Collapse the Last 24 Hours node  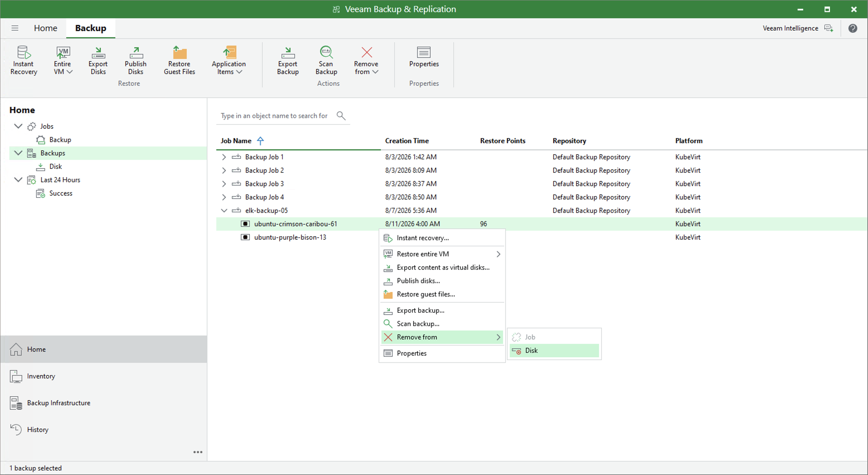tap(18, 180)
